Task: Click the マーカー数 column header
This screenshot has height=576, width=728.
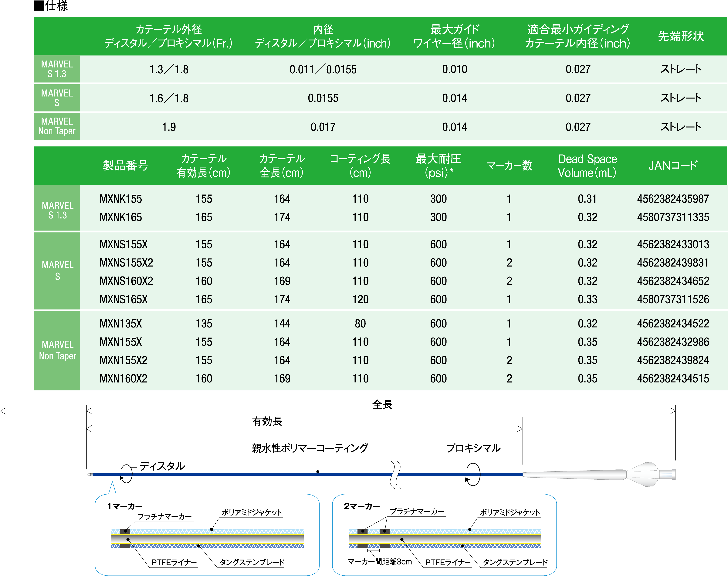Action: pos(509,166)
